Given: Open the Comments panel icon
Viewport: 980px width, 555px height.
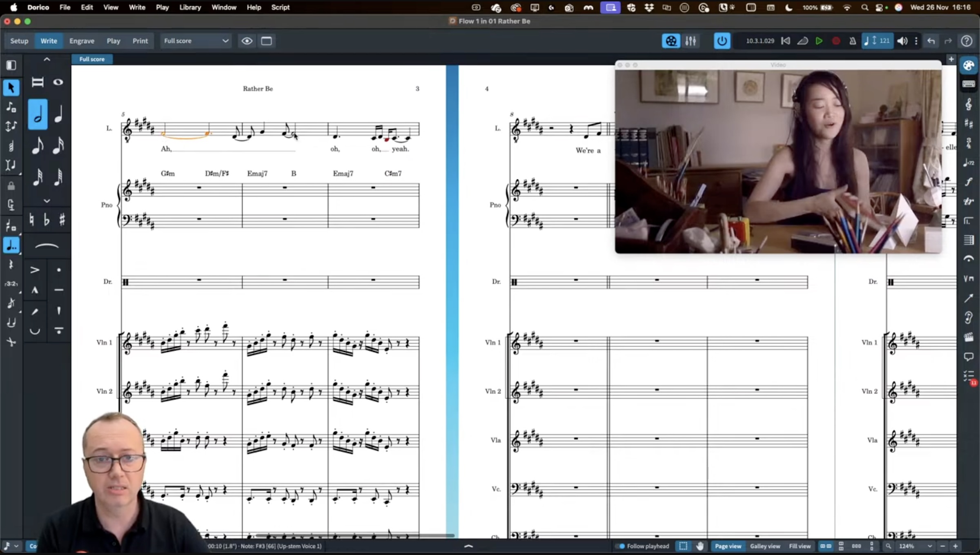Looking at the screenshot, I should (969, 357).
